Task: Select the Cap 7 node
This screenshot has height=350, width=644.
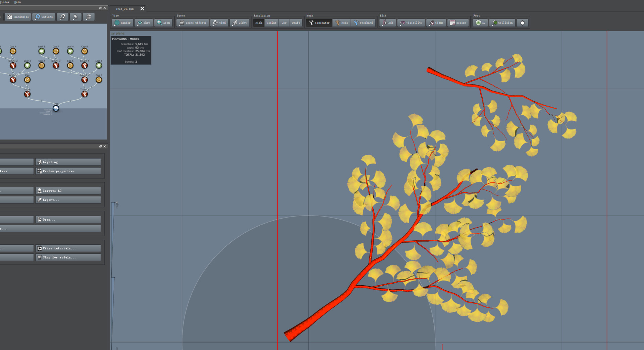Action: pyautogui.click(x=56, y=51)
